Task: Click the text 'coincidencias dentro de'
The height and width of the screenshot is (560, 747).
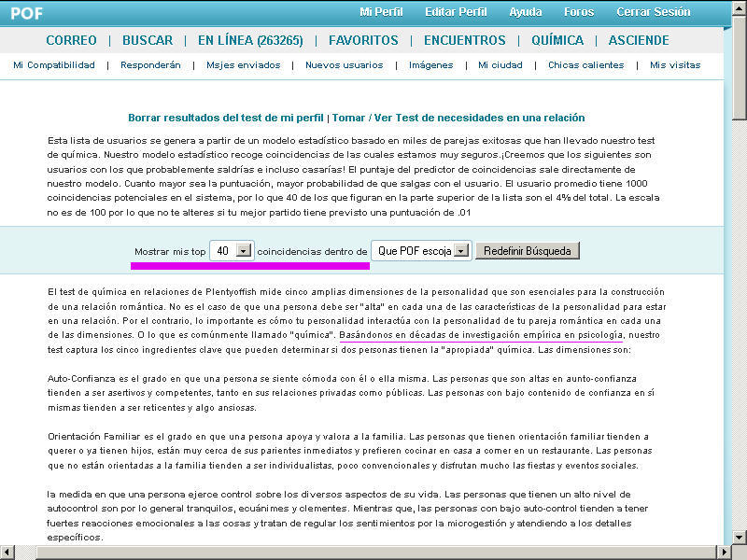Action: tap(313, 251)
